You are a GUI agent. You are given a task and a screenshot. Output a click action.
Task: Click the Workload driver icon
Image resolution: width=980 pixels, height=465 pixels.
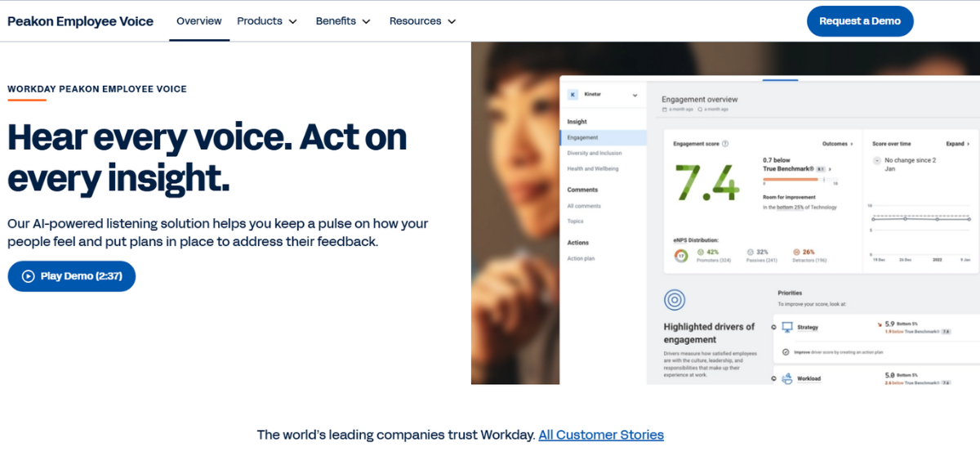pyautogui.click(x=787, y=378)
